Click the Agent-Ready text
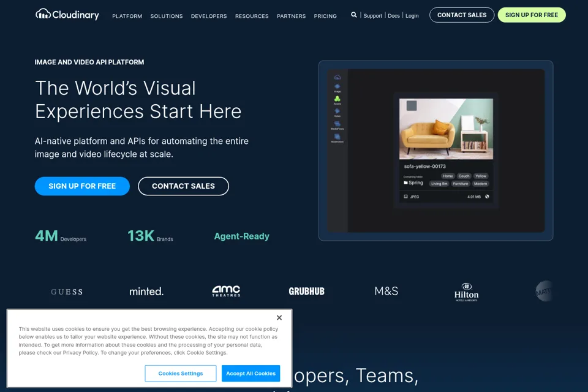588x392 pixels. pyautogui.click(x=241, y=236)
